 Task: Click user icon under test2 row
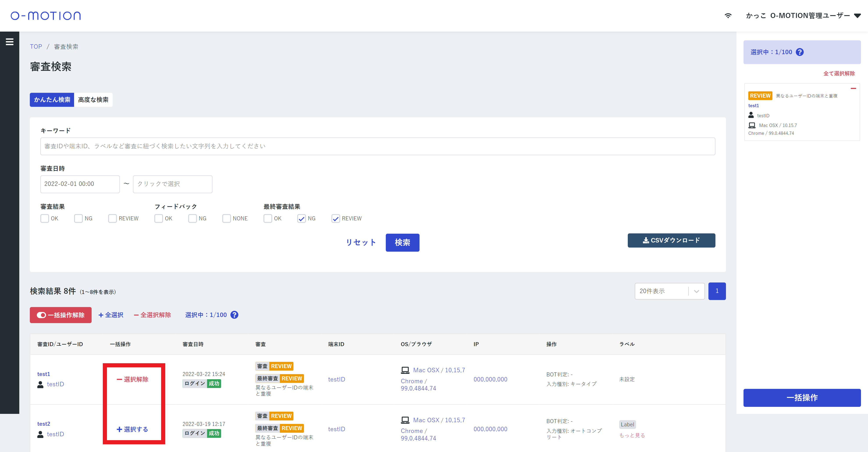point(40,434)
